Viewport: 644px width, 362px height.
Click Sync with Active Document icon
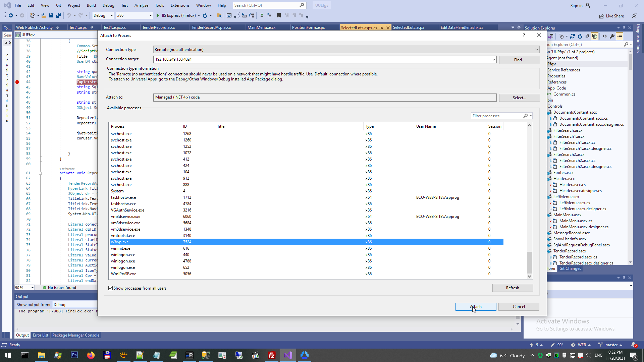(x=572, y=36)
